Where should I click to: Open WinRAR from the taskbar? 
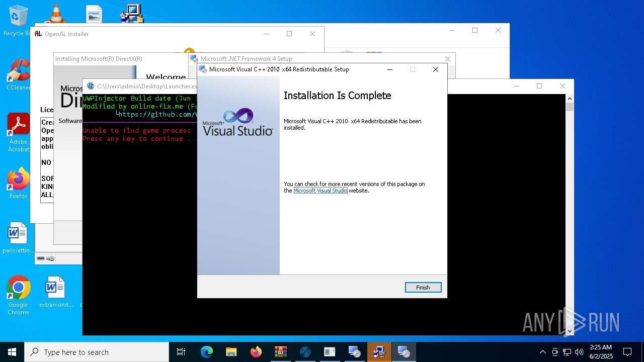click(280, 352)
